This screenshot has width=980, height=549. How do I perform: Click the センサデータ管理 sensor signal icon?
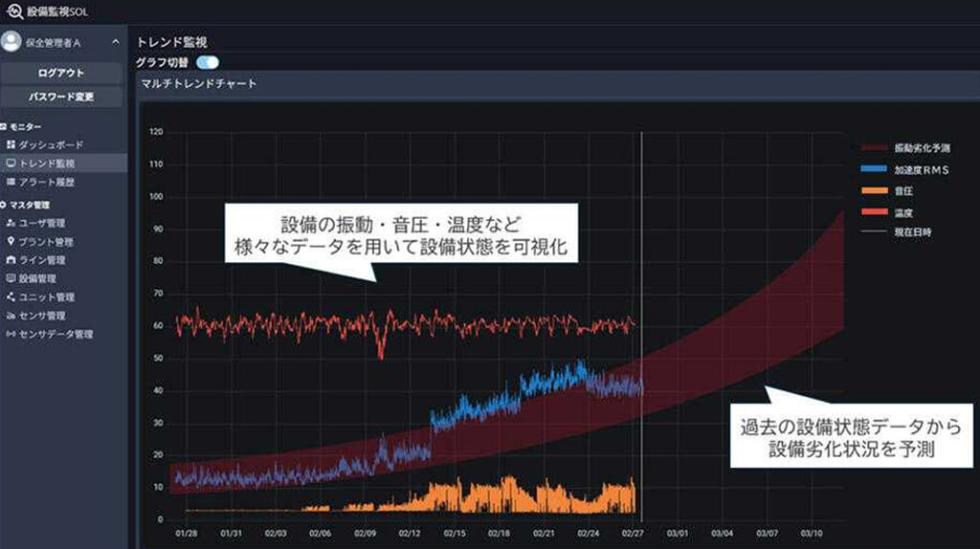click(x=11, y=334)
